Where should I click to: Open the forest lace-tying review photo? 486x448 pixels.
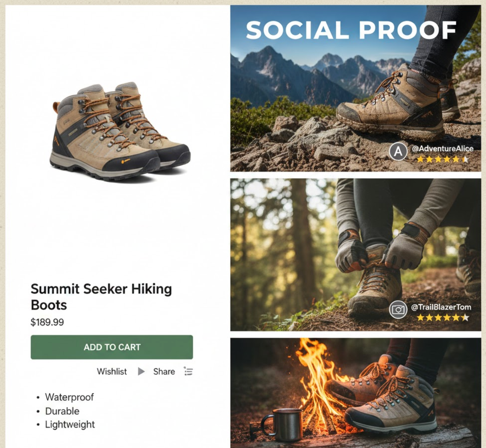pos(356,255)
